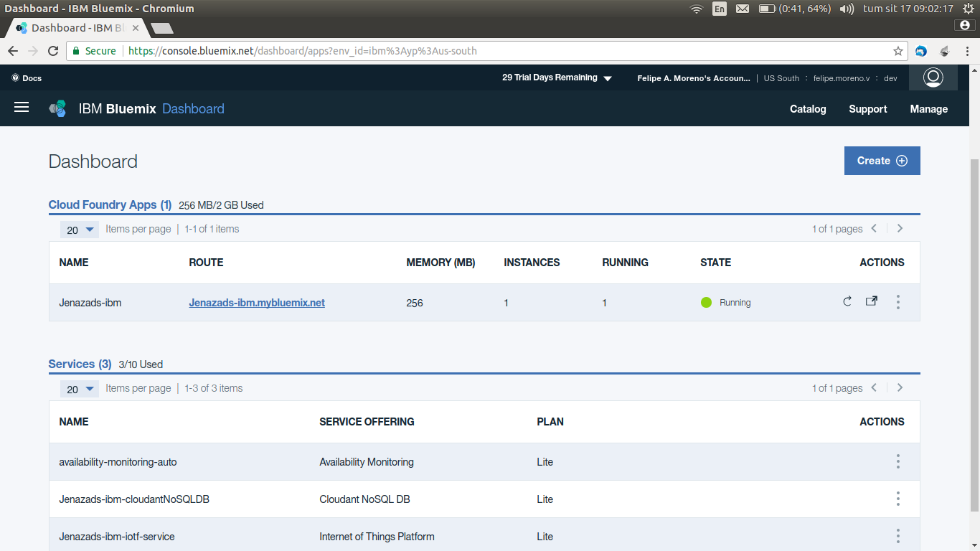Go to previous page of services
Viewport: 980px width, 551px height.
(x=874, y=387)
